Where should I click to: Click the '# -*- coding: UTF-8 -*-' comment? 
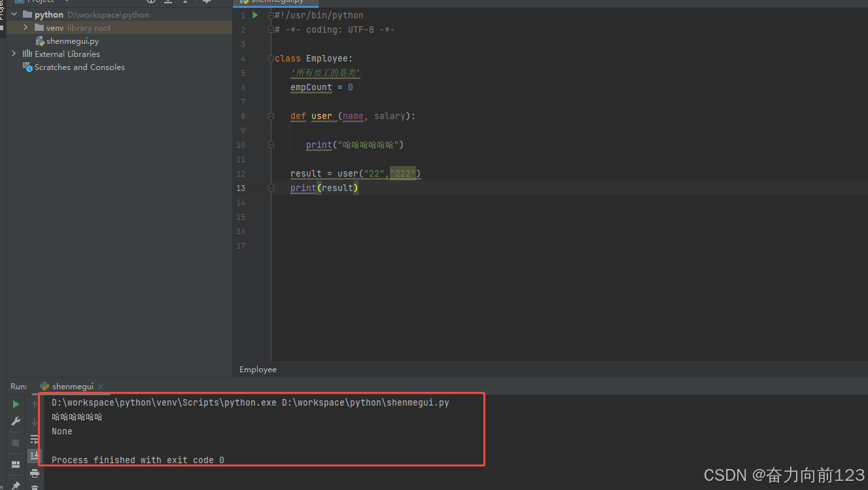tap(334, 29)
